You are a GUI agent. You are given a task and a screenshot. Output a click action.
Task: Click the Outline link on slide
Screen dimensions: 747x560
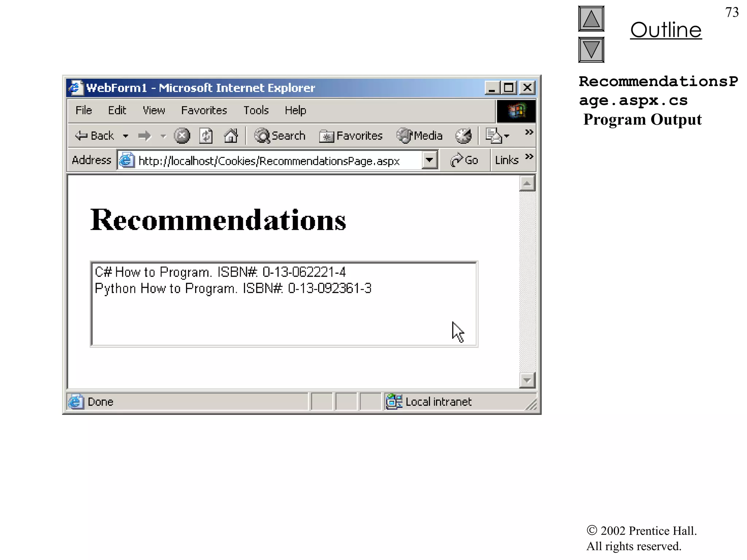tap(666, 30)
